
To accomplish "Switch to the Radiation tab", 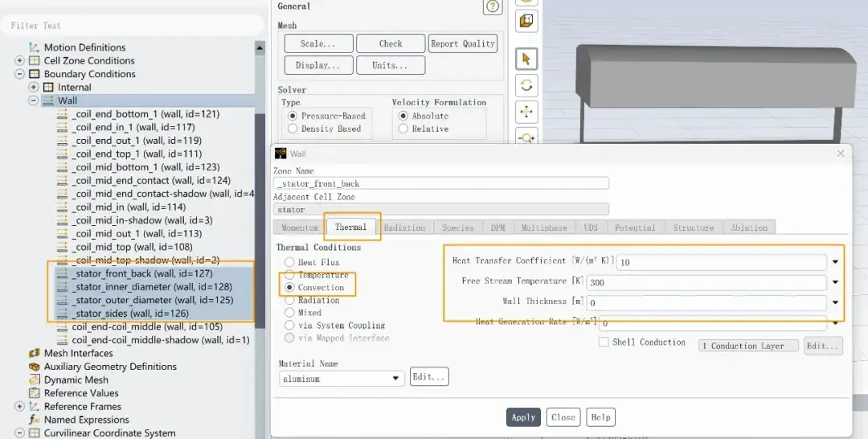I will (x=404, y=228).
